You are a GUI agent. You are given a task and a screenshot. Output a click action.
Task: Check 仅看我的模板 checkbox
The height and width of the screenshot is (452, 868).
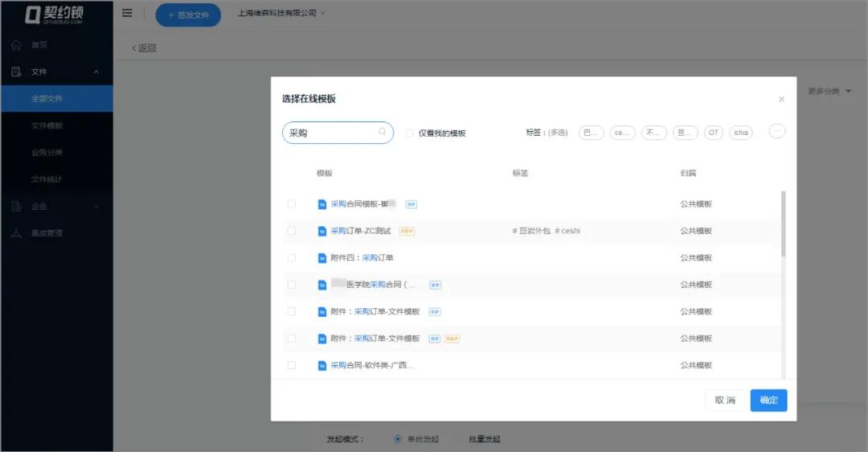[409, 133]
